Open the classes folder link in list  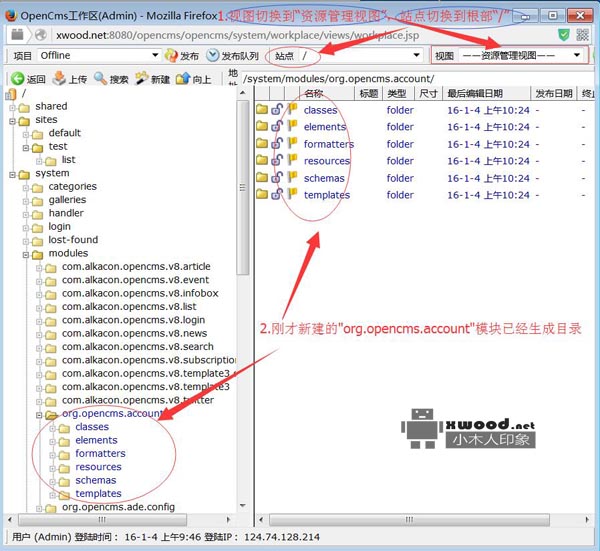pos(320,110)
